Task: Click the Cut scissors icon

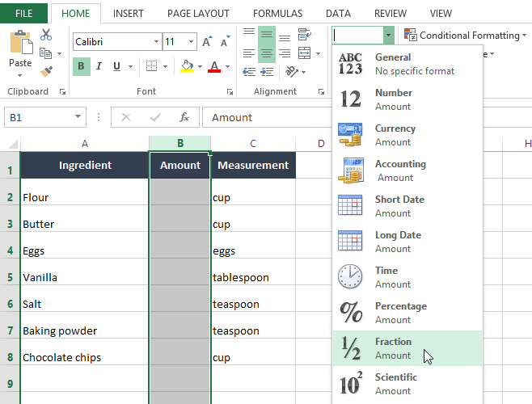Action: [45, 34]
